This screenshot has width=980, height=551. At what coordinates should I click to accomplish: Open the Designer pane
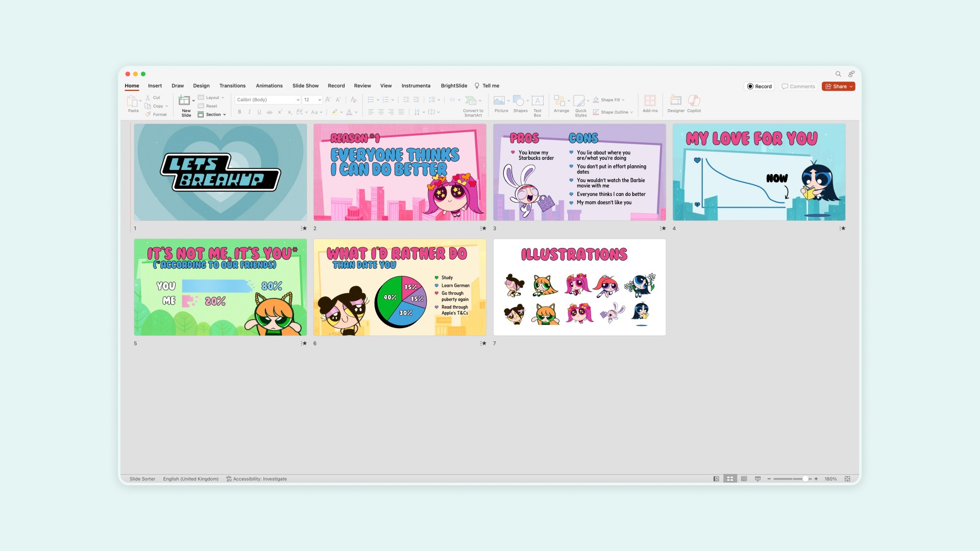click(x=675, y=101)
